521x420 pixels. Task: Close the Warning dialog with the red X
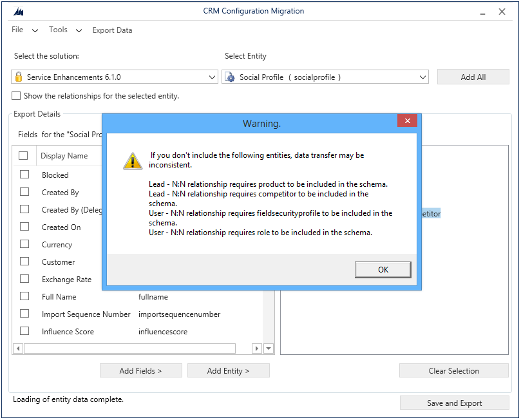point(407,120)
